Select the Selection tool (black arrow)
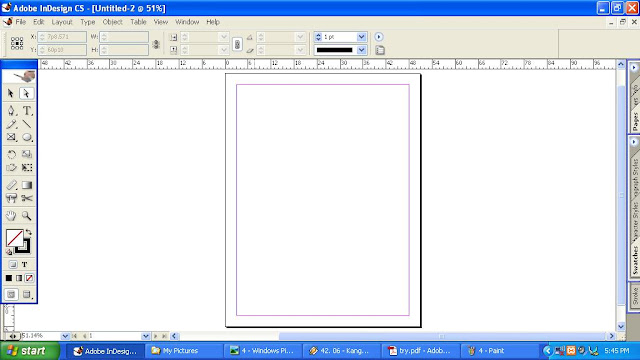The image size is (640, 360). coord(11,93)
